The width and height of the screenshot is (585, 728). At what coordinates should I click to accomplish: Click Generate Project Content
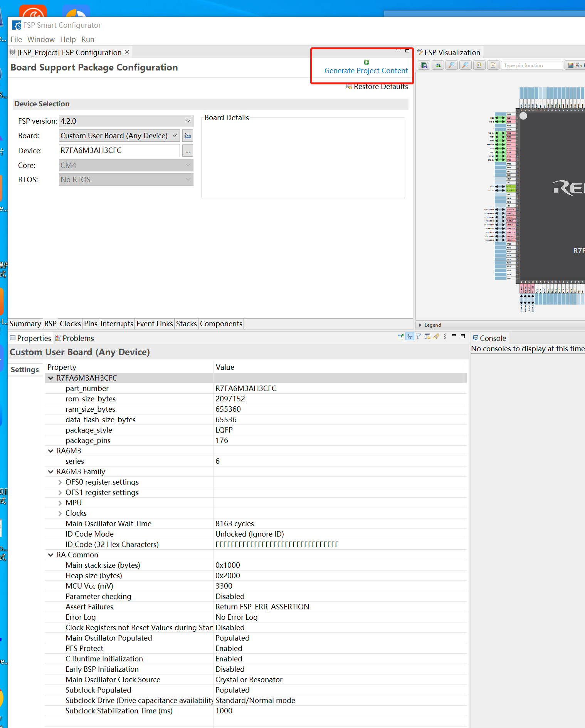366,67
